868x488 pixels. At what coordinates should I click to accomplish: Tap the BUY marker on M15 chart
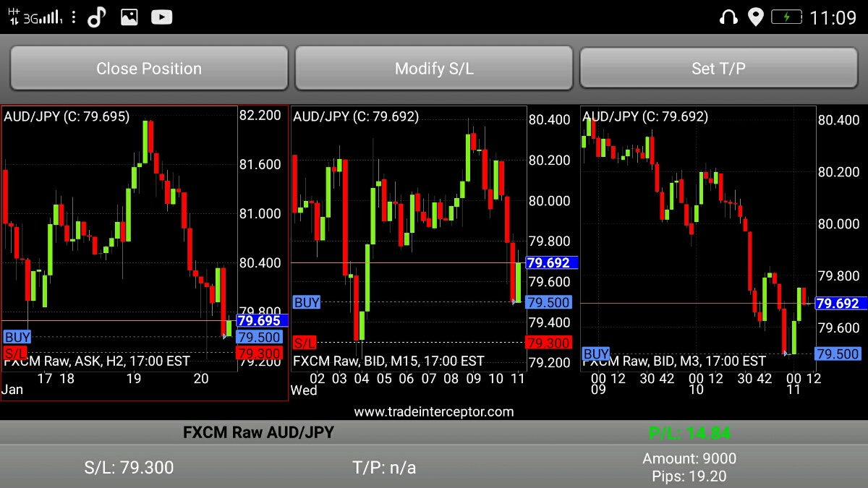(307, 302)
